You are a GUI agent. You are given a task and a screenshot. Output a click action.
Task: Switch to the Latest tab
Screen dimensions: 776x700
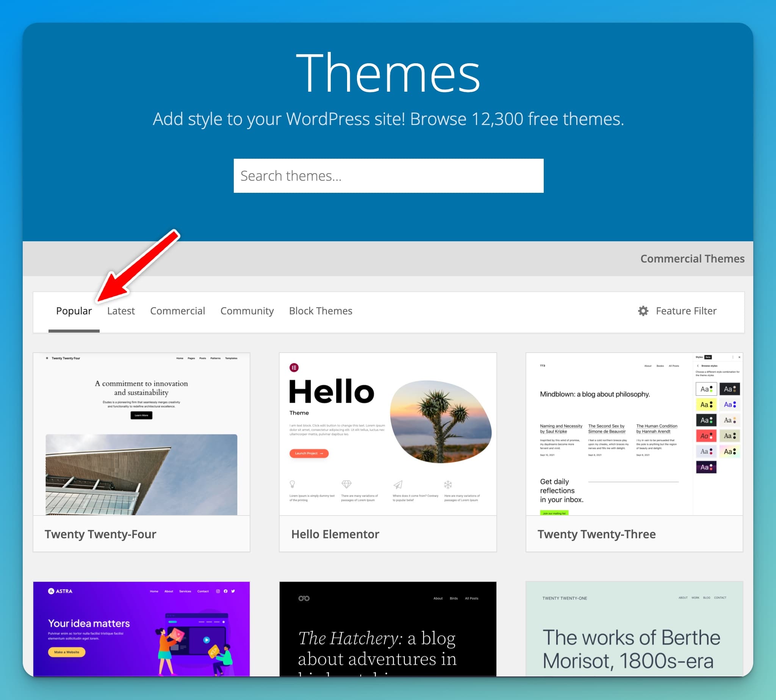pyautogui.click(x=121, y=311)
